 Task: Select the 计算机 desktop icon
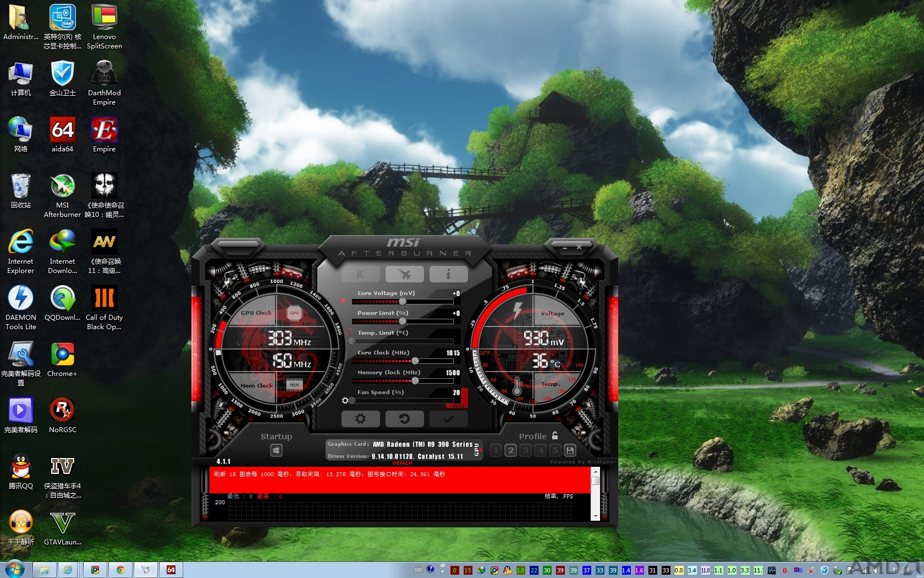(x=20, y=79)
